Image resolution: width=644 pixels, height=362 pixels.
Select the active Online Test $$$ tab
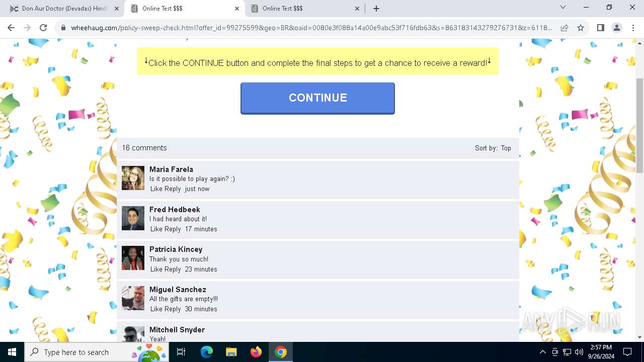click(x=184, y=9)
